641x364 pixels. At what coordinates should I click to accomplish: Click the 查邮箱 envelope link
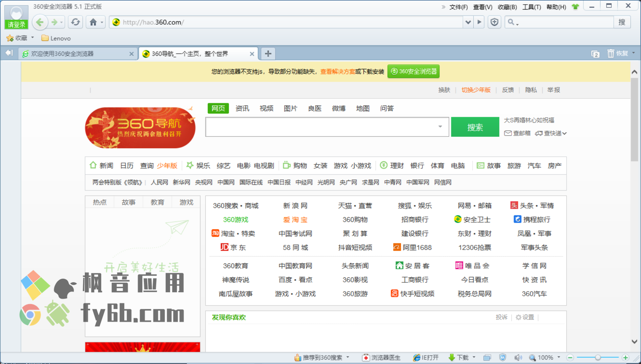tap(517, 133)
